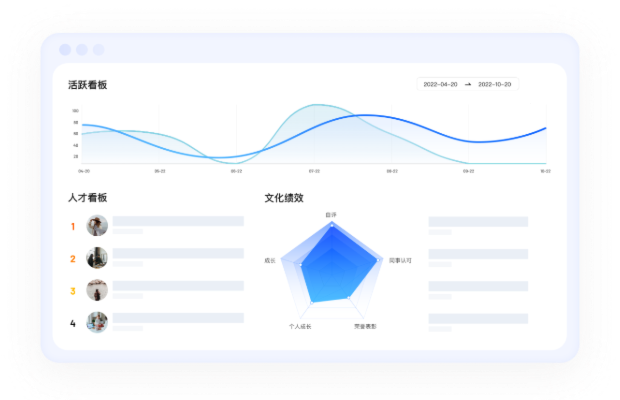
Task: Click the 活跃看板 heading
Action: point(87,85)
